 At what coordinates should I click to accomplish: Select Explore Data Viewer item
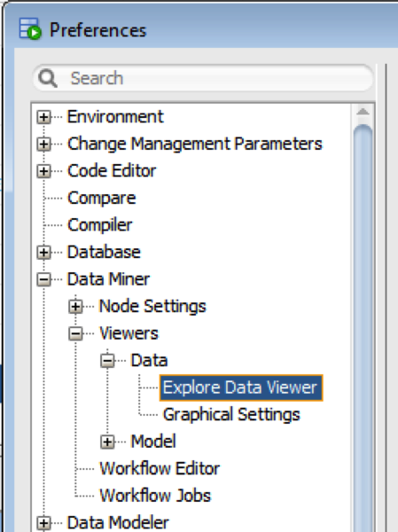click(x=241, y=387)
